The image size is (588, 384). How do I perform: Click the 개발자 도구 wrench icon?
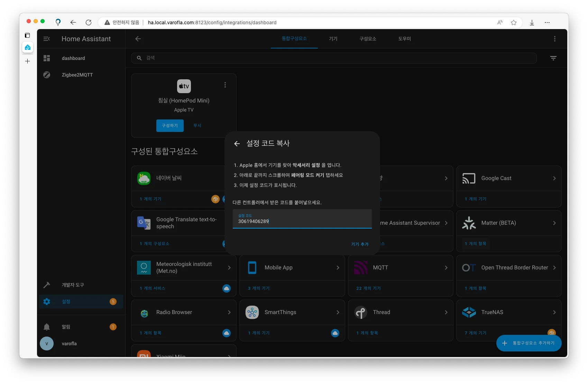(47, 285)
